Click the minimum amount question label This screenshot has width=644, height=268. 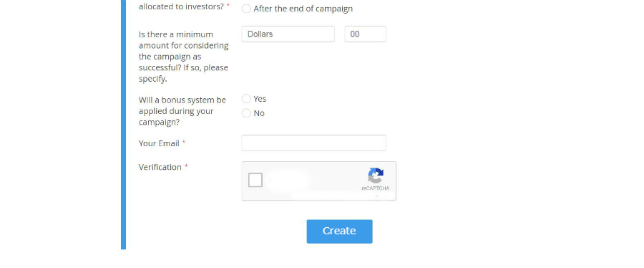(x=184, y=57)
